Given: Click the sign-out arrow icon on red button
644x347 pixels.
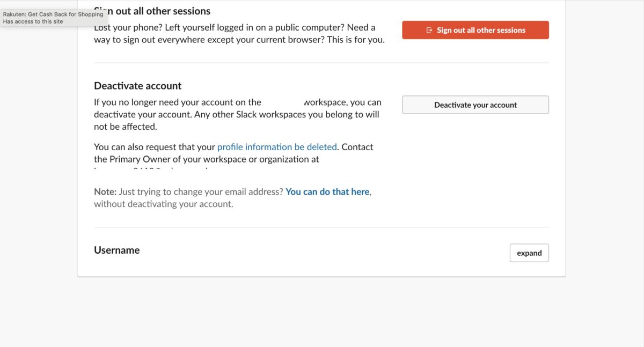Looking at the screenshot, I should tap(429, 30).
